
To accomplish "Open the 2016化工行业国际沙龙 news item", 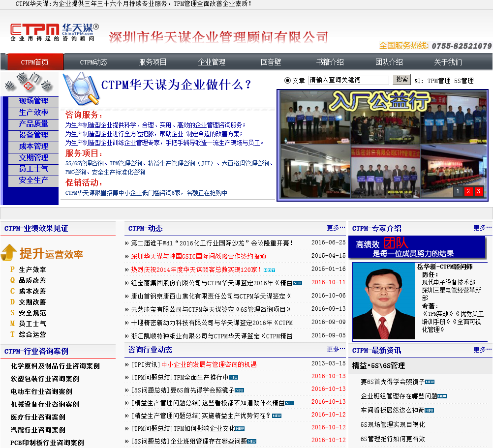I will coord(212,243).
